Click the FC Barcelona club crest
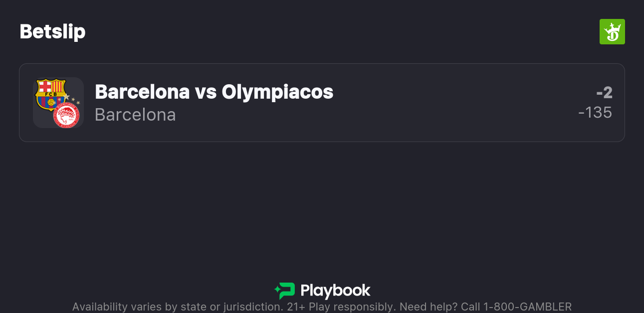 click(50, 93)
